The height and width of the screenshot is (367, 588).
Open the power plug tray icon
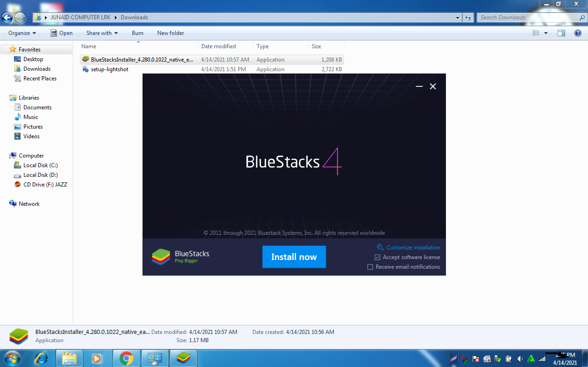(x=509, y=359)
